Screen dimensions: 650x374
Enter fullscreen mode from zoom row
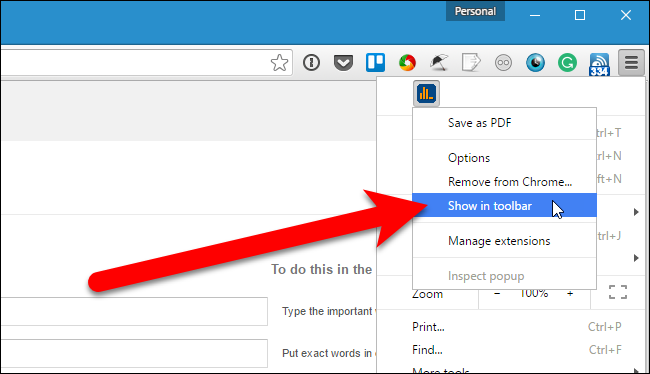click(618, 292)
